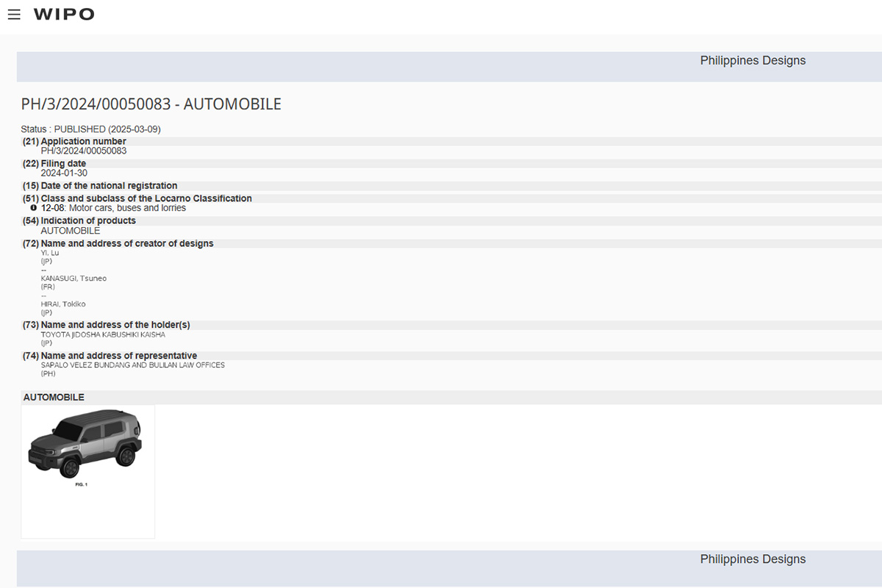Image resolution: width=882 pixels, height=588 pixels.
Task: Click the PUBLISHED status line
Action: (90, 129)
